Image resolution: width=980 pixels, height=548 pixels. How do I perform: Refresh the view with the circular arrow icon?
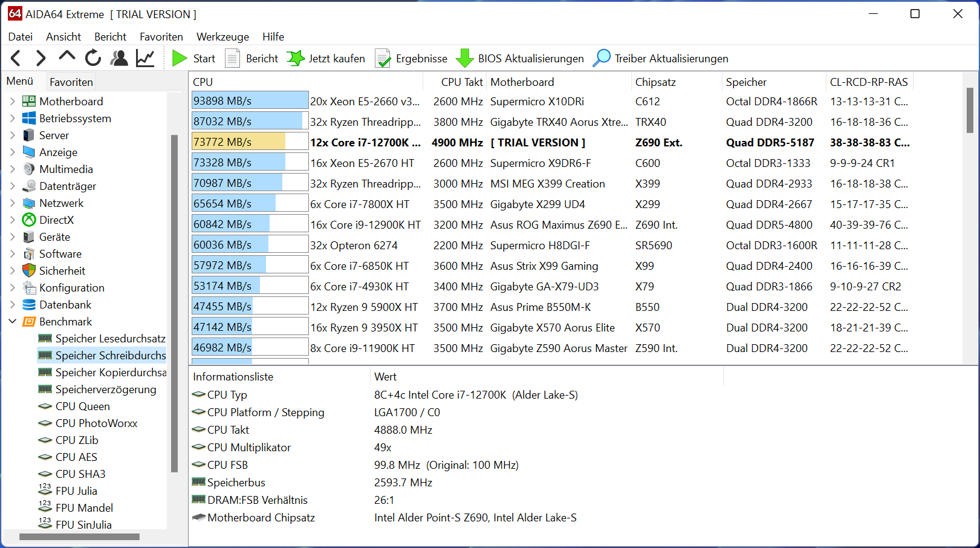tap(92, 57)
